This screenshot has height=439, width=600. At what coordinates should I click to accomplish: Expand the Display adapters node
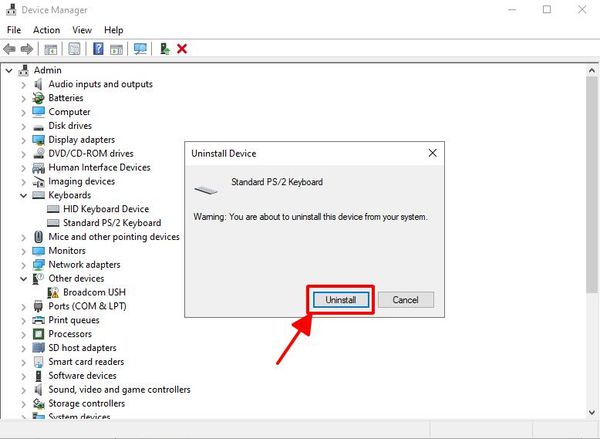pyautogui.click(x=24, y=140)
